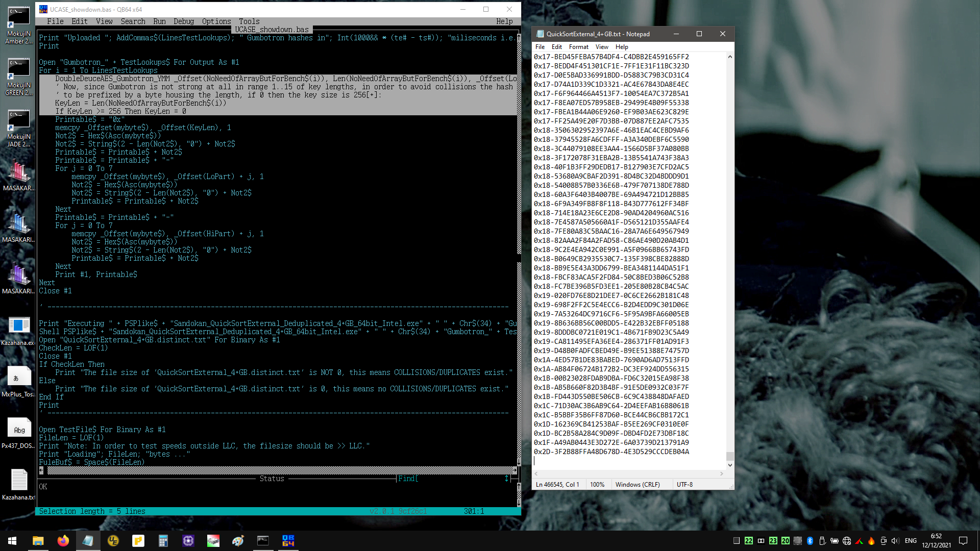The width and height of the screenshot is (980, 551).
Task: Open the Action Center notifications button
Action: [x=963, y=541]
